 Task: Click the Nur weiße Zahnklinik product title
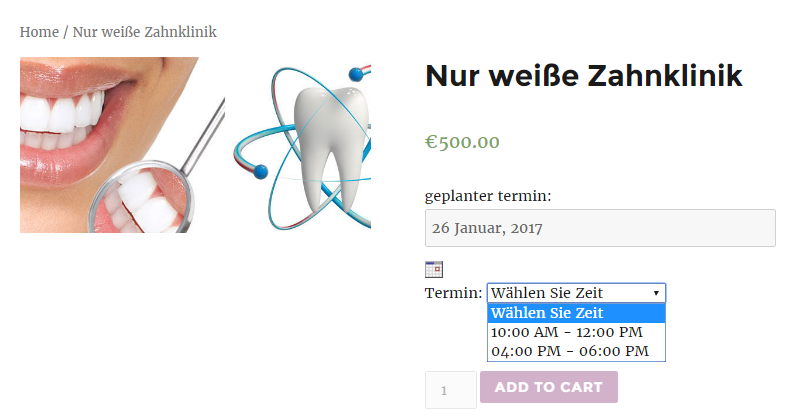583,76
